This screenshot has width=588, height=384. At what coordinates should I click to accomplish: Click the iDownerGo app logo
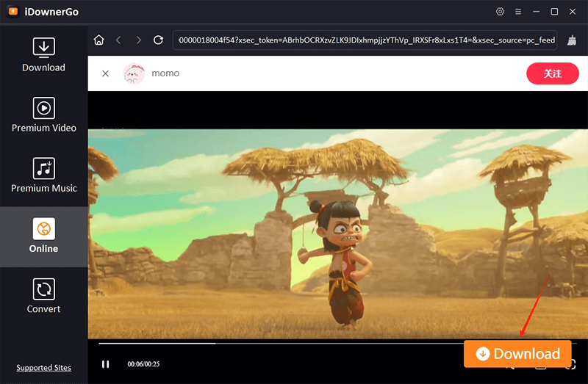click(x=13, y=12)
